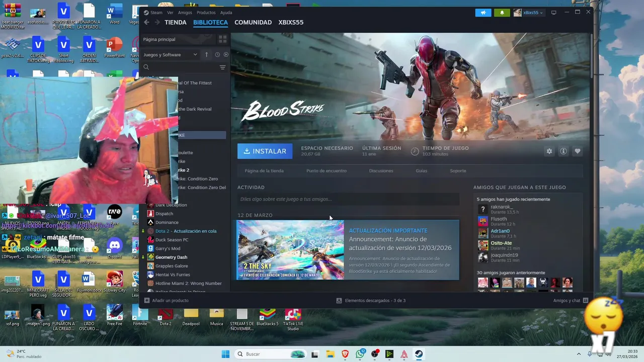
Task: Open the 2 The Sky announcement thumbnail
Action: [290, 250]
